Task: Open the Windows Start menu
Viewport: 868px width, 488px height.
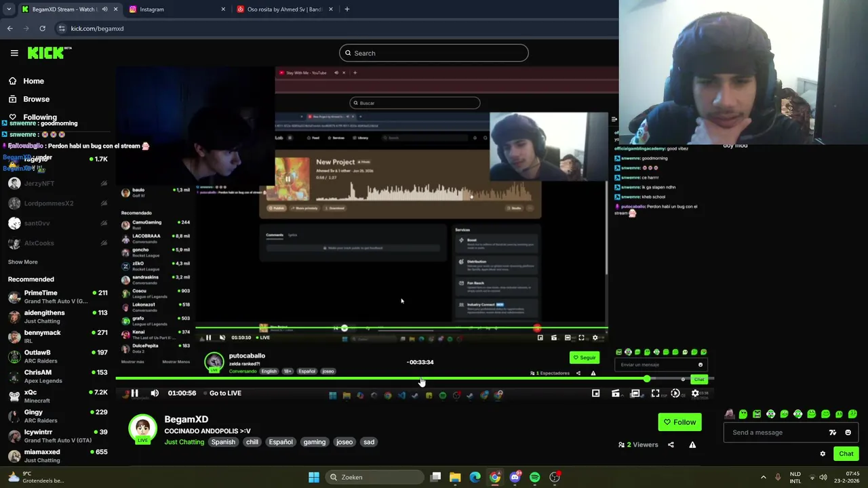Action: [314, 477]
